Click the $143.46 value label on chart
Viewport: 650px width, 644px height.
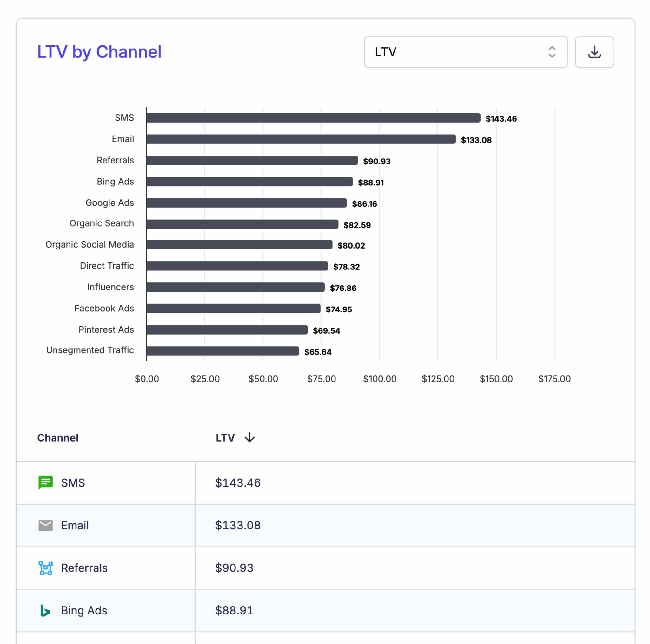tap(500, 118)
